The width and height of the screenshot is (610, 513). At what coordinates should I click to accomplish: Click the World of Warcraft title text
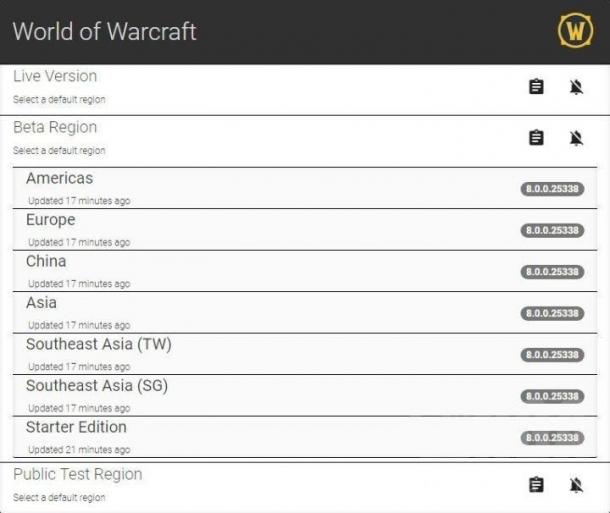click(x=105, y=31)
